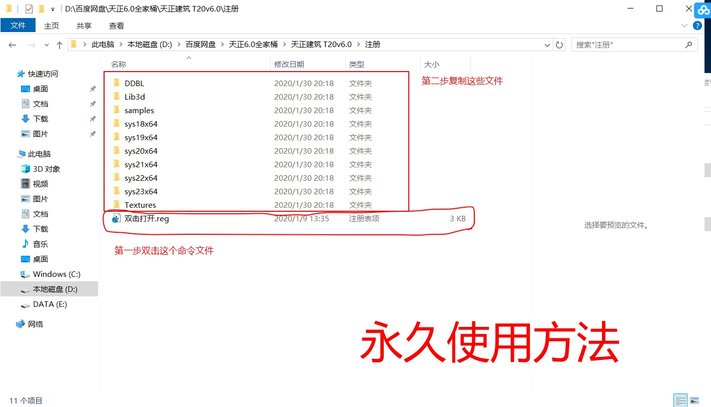Sort by 大小 column header
Viewport: 711px width, 407px height.
tap(432, 64)
